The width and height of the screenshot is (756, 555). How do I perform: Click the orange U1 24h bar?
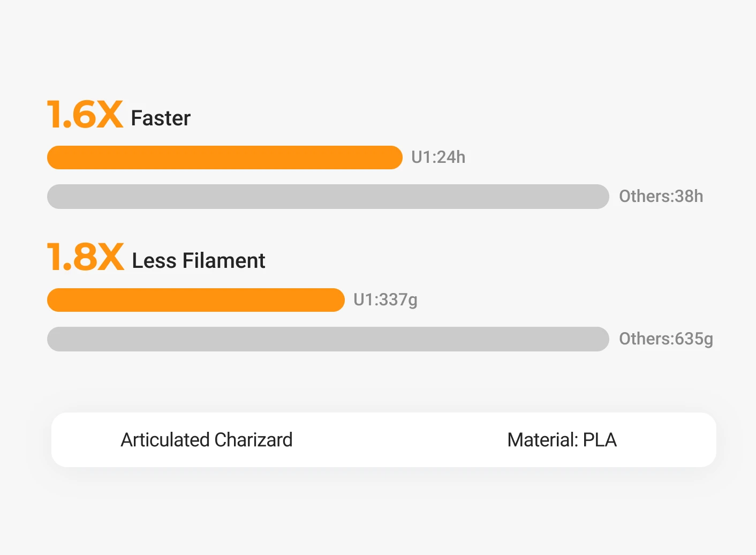tap(224, 157)
